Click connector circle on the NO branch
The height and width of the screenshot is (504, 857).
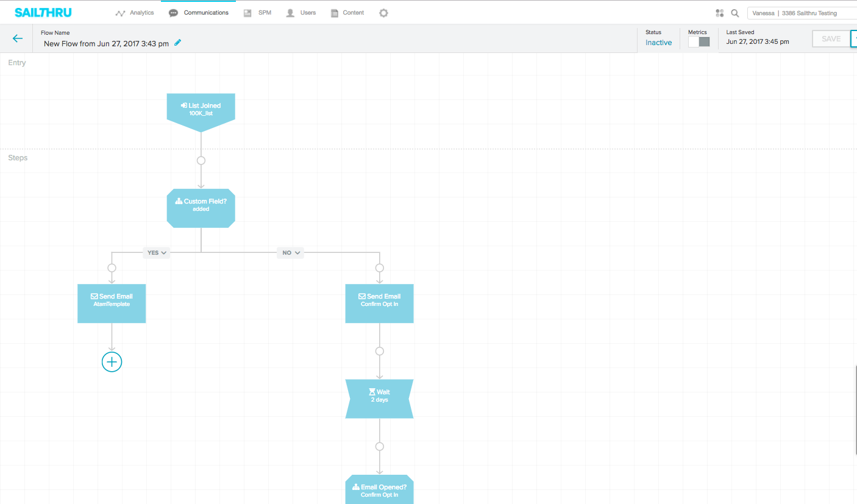tap(380, 268)
